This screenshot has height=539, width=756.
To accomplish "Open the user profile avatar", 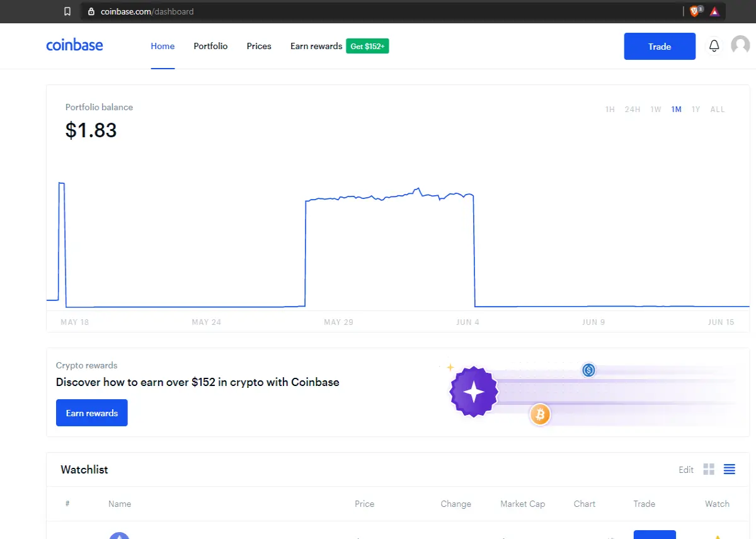I will (740, 45).
